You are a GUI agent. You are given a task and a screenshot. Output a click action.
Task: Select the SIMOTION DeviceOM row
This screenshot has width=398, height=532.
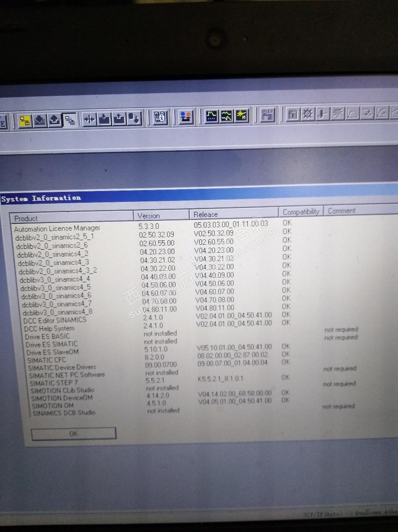click(x=62, y=398)
